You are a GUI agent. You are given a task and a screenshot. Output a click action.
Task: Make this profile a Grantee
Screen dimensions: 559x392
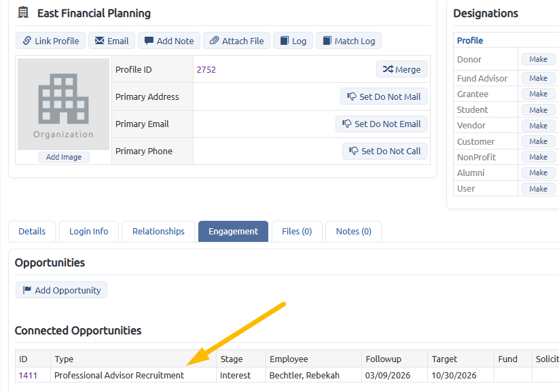click(538, 94)
